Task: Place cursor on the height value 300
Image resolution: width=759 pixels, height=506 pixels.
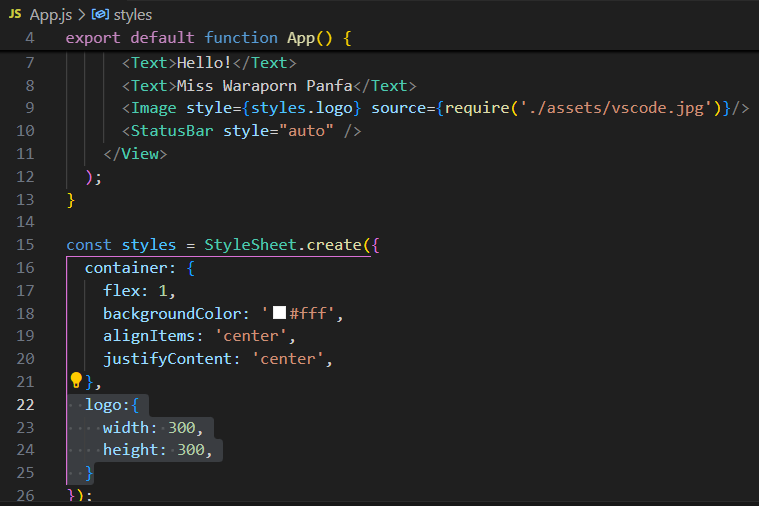Action: click(191, 450)
